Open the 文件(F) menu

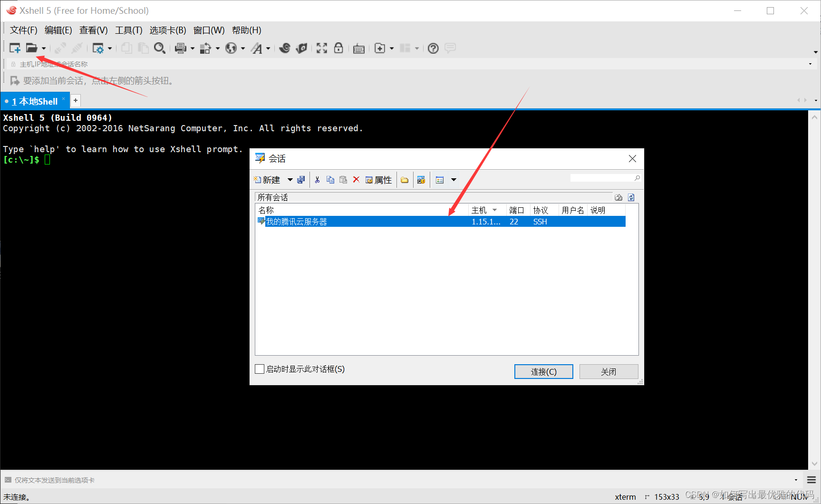[x=24, y=30]
